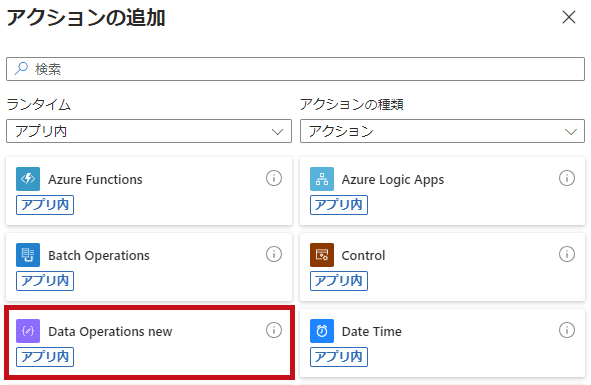Screen dimensions: 591x385
Task: Show info for Data Operations new
Action: [274, 330]
